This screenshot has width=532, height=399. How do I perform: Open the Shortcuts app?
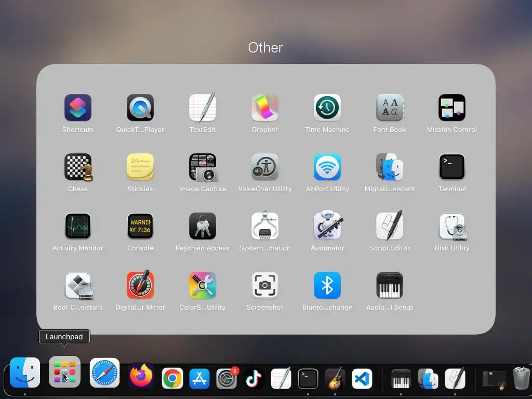(78, 108)
